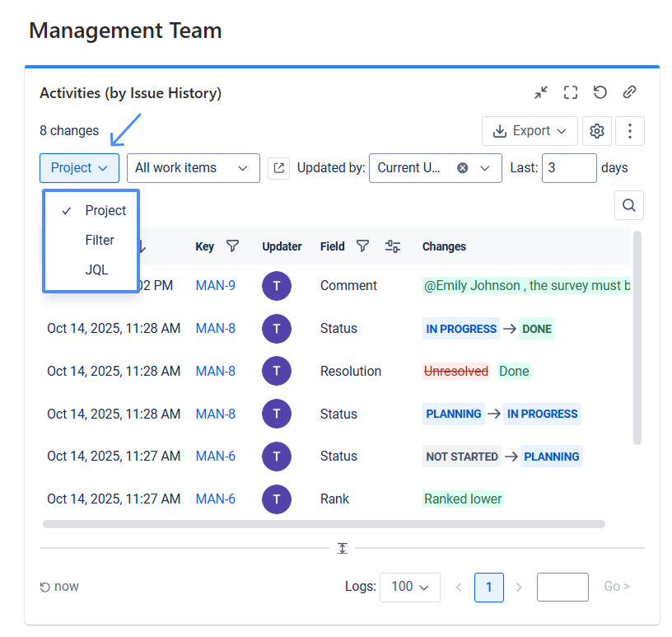Open Field column settings sliders icon
This screenshot has width=672, height=637.
[x=393, y=246]
